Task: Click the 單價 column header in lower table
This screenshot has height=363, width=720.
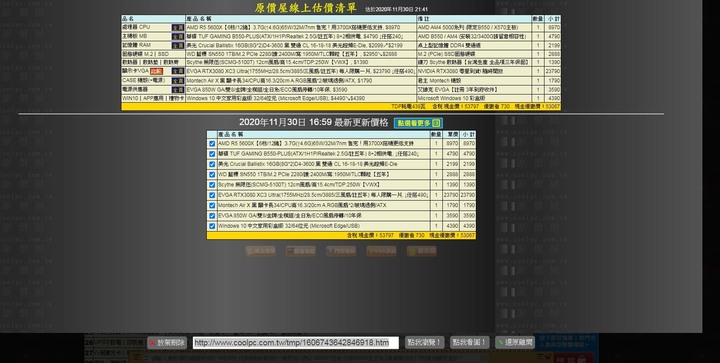Action: pos(452,134)
